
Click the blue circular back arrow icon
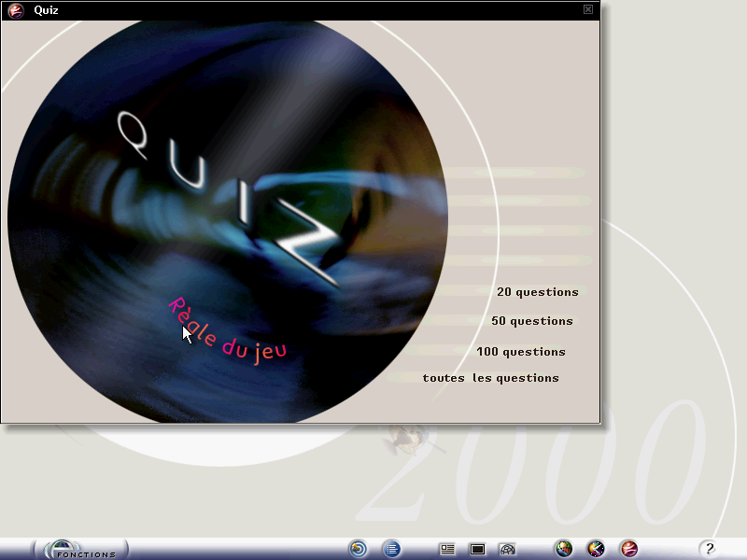click(359, 549)
